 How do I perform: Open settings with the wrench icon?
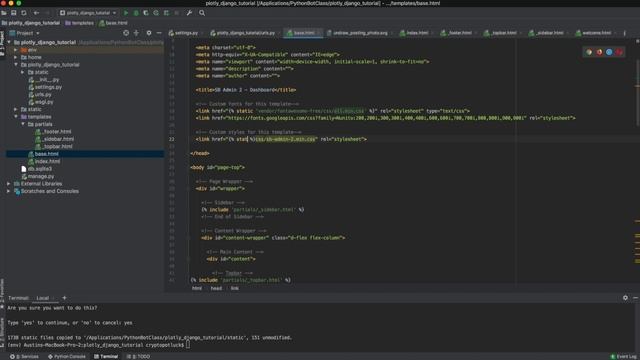point(189,13)
